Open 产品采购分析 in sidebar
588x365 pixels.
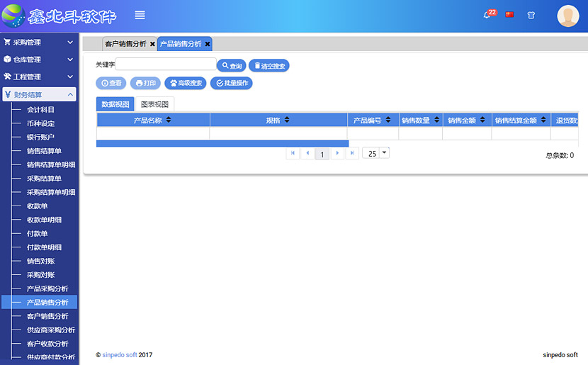47,288
